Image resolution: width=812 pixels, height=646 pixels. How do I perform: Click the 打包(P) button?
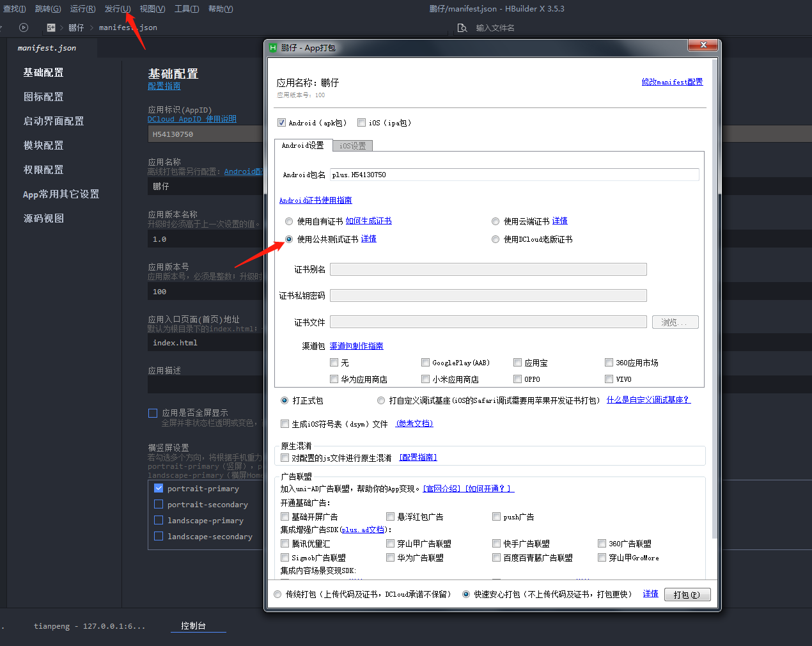click(x=687, y=594)
